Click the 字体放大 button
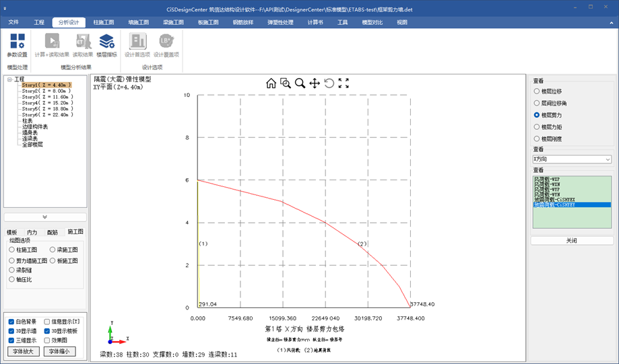 click(x=24, y=351)
